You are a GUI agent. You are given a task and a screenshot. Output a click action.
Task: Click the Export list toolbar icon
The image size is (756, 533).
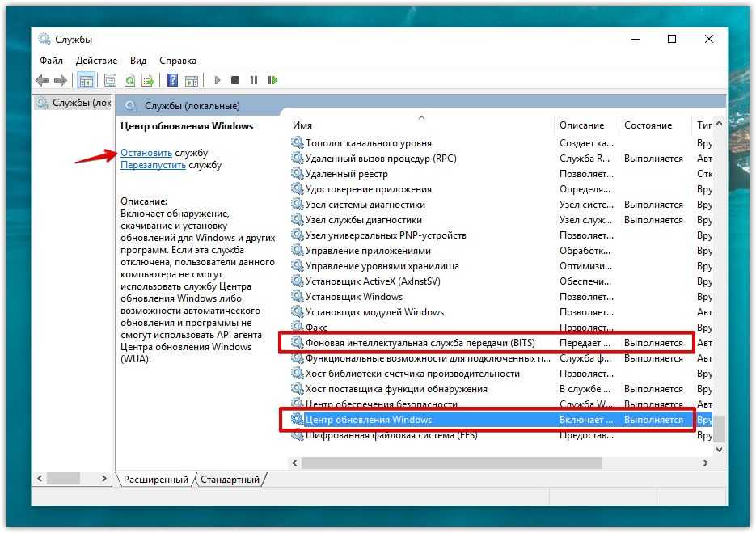(x=148, y=80)
